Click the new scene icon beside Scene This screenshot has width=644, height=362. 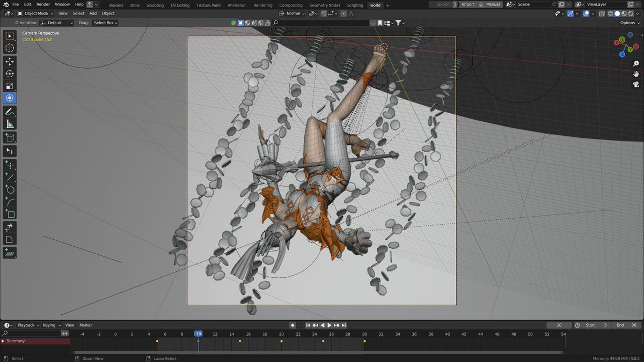click(561, 4)
